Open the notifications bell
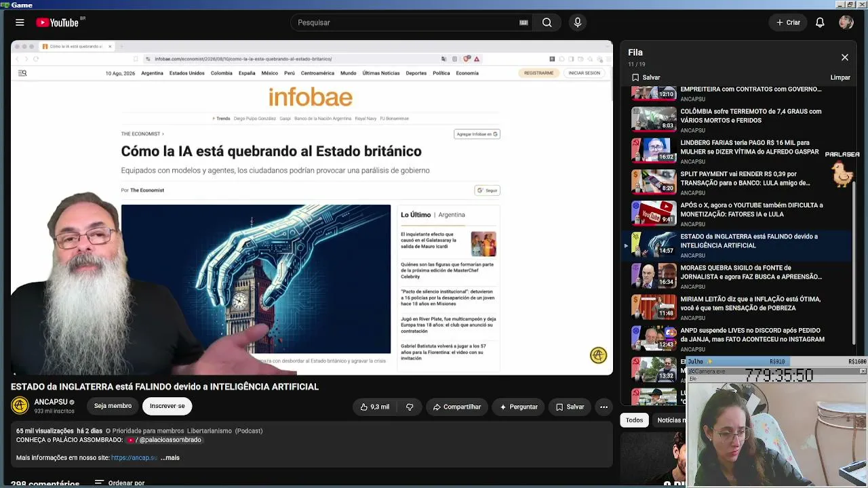The image size is (868, 488). pyautogui.click(x=820, y=22)
